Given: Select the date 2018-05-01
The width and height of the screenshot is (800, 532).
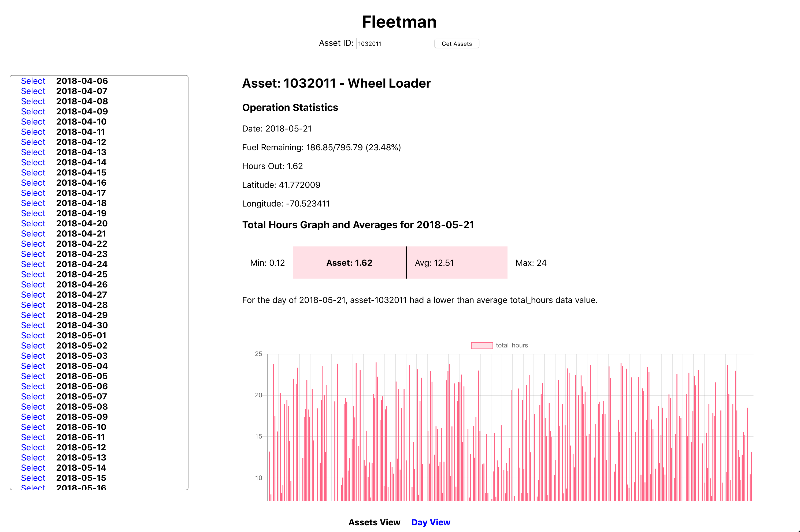Looking at the screenshot, I should [x=33, y=335].
